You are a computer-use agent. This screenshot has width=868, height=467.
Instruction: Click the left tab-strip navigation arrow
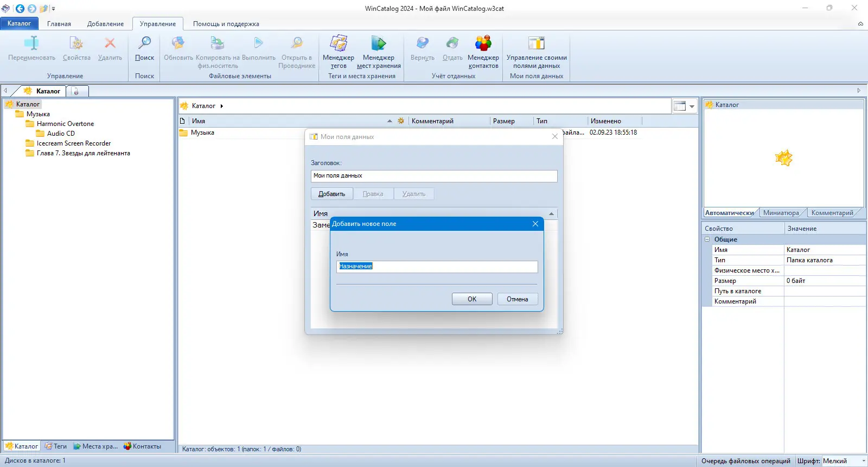click(x=5, y=91)
